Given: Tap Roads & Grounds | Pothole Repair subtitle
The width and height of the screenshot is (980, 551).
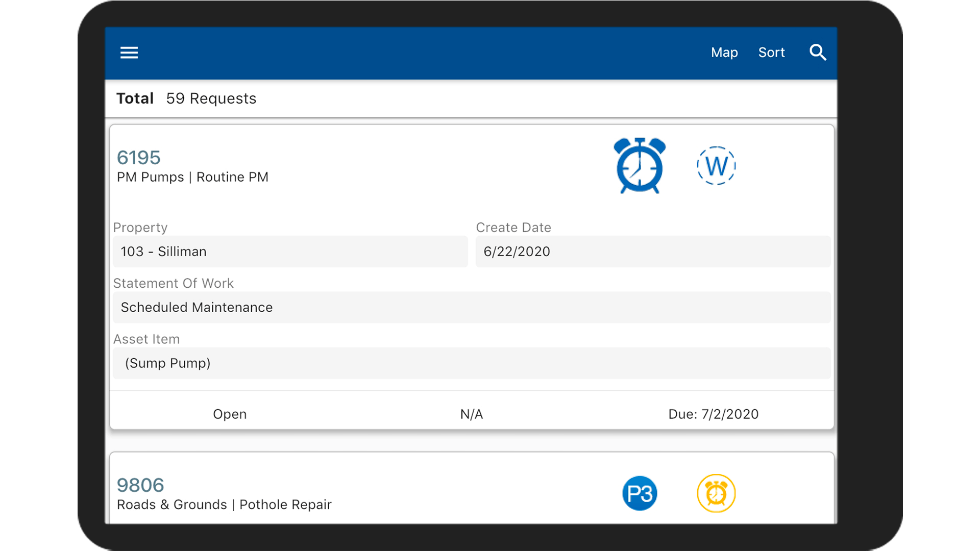Looking at the screenshot, I should click(224, 505).
